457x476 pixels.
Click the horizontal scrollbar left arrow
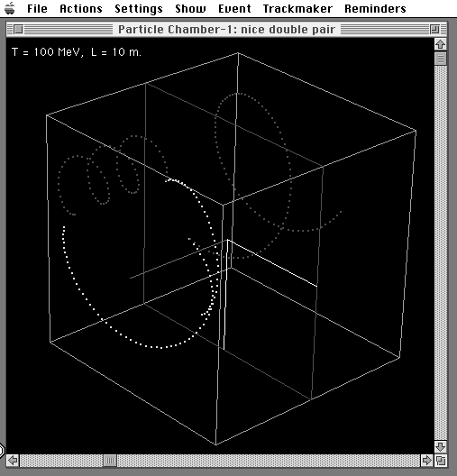click(13, 461)
